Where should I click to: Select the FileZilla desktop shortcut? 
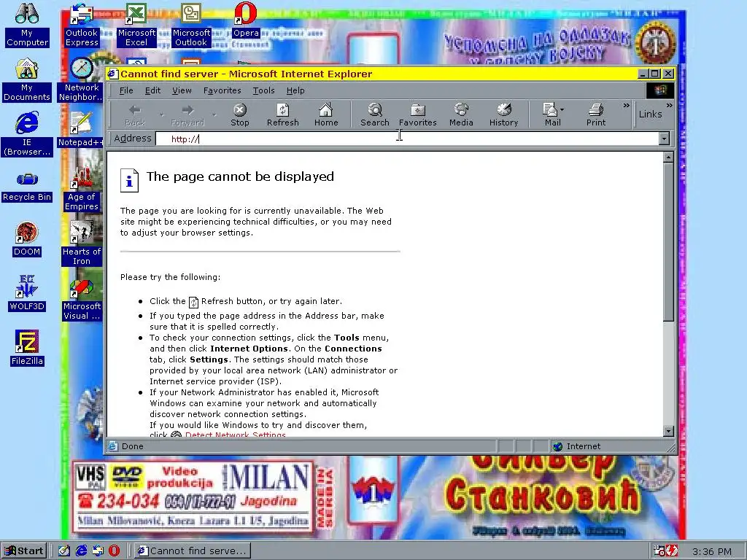[x=27, y=348]
